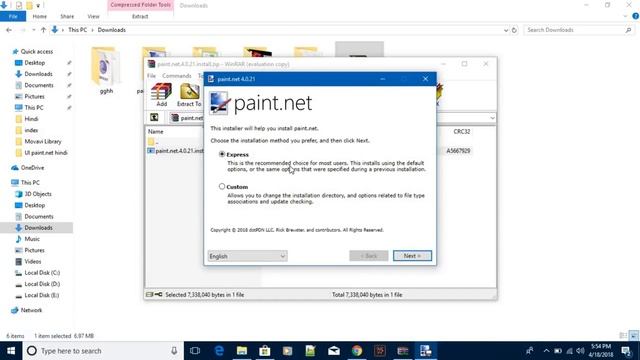Select Local Disk (C:)
640x360 pixels.
point(42,273)
